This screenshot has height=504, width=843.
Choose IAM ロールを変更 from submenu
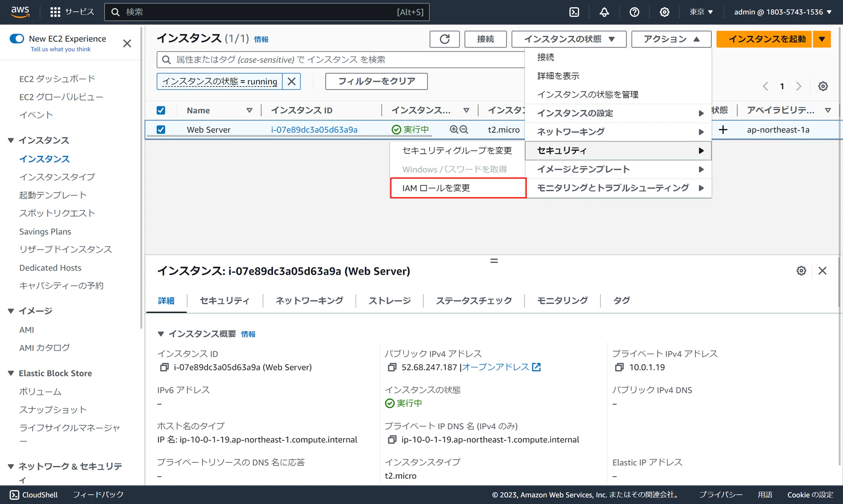click(x=458, y=188)
